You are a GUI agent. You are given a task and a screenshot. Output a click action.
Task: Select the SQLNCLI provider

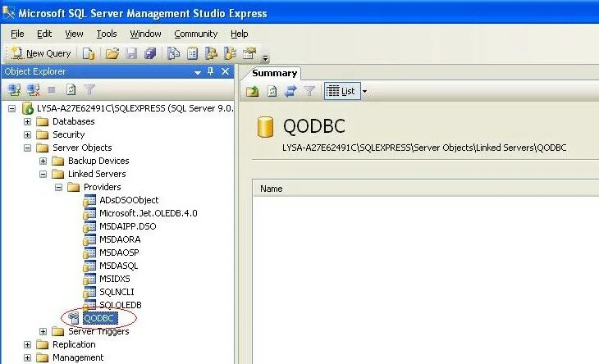117,292
